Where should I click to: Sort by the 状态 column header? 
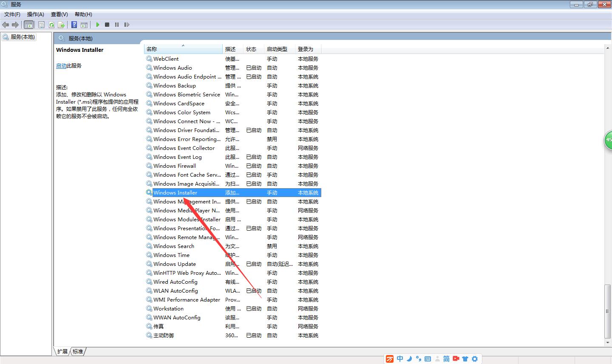click(254, 49)
